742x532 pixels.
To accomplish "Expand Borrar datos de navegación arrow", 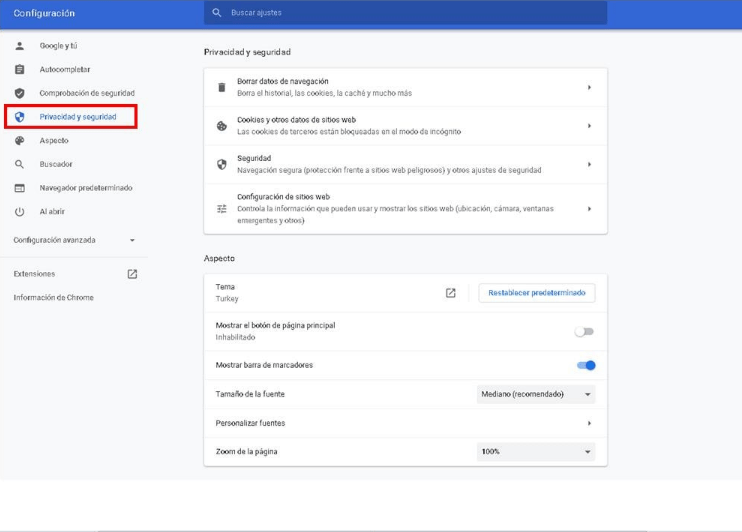I will [589, 88].
